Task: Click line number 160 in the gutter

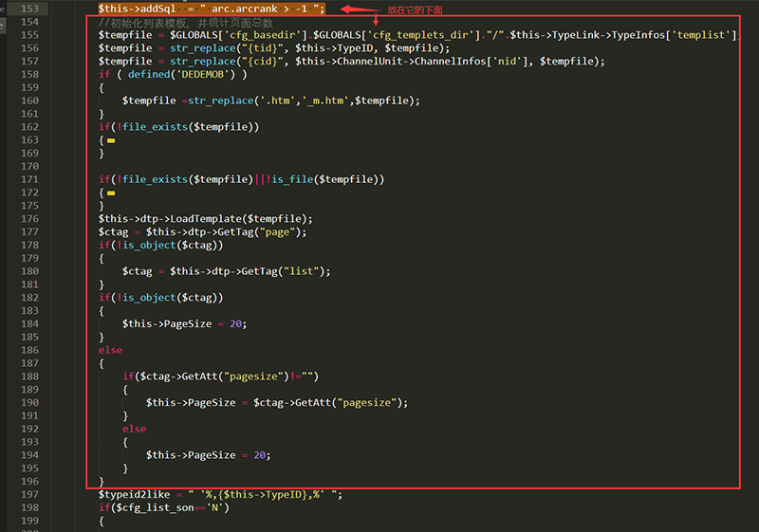Action: point(29,101)
